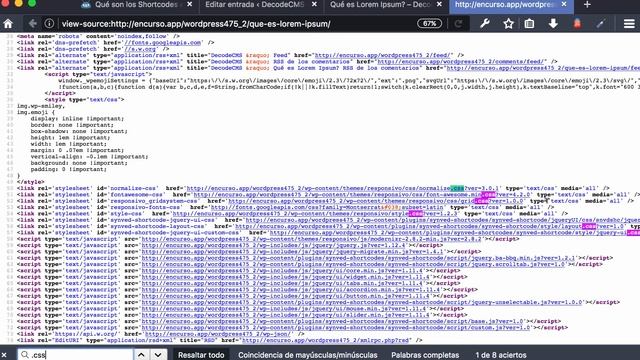Open the xmlrpc.php?rsd link
Image resolution: width=640 pixels, height=360 pixels.
click(x=326, y=340)
